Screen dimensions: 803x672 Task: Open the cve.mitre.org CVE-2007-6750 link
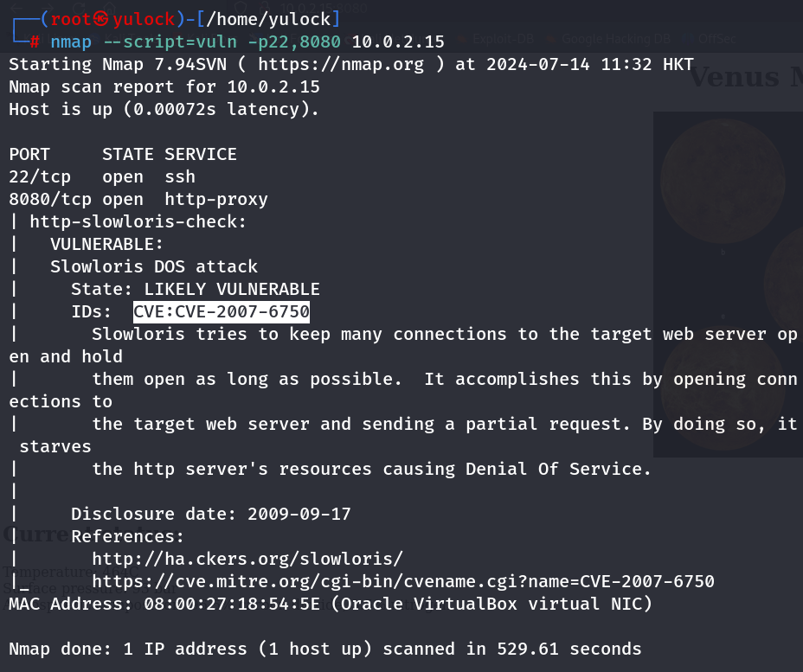[403, 581]
